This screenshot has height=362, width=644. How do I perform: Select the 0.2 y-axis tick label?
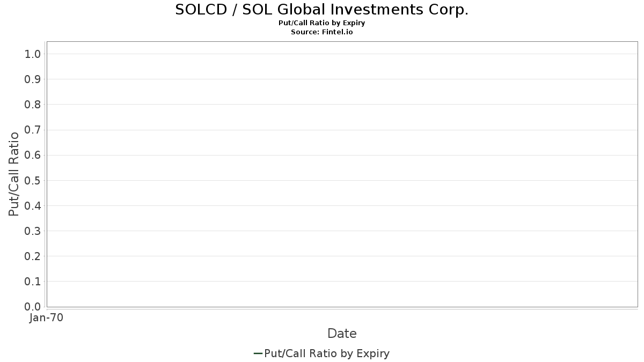(x=33, y=256)
